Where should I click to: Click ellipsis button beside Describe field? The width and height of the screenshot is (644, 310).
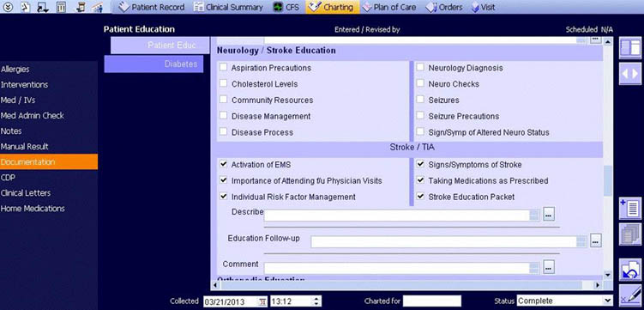549,214
